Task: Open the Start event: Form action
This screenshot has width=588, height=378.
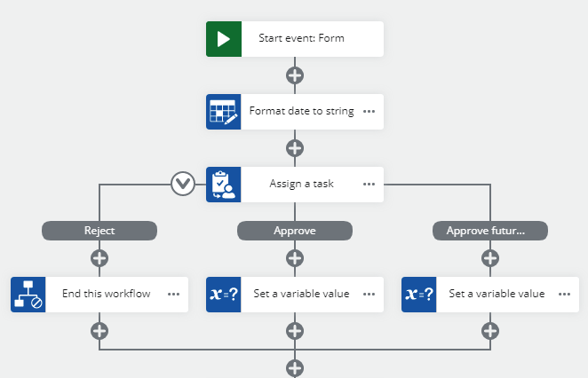Action: pyautogui.click(x=302, y=39)
